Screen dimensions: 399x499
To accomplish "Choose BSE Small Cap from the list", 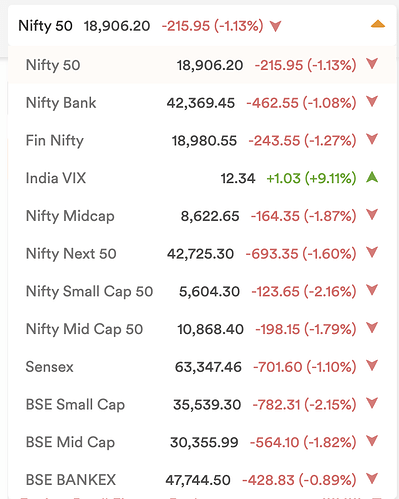I will pos(202,404).
